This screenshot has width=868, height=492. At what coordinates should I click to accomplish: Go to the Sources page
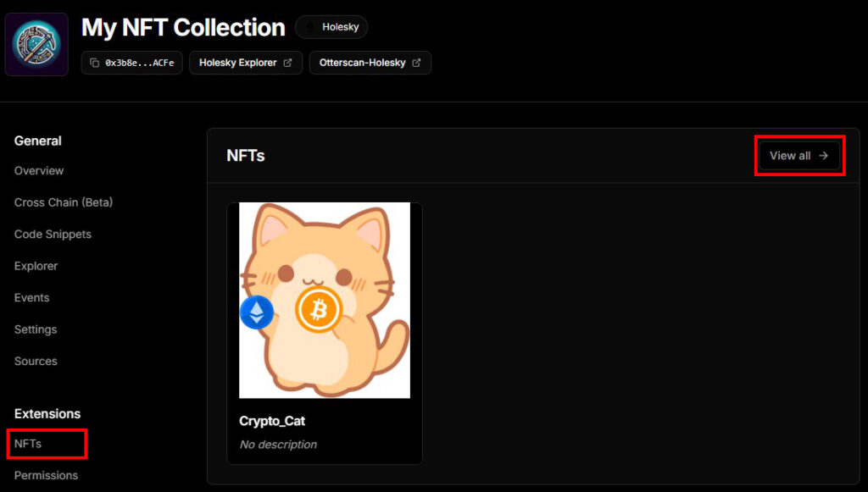point(36,361)
